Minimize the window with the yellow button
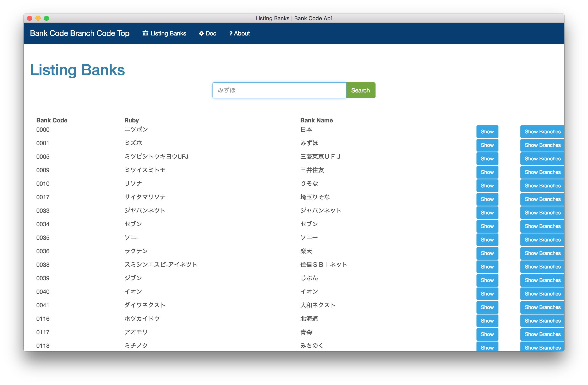The width and height of the screenshot is (588, 385). click(38, 18)
